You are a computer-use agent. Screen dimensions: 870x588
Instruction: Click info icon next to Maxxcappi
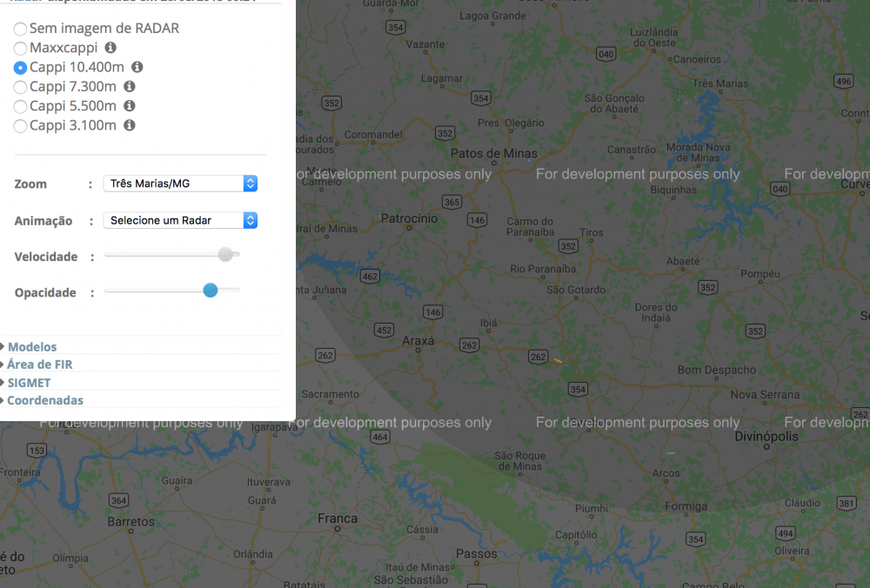[110, 48]
